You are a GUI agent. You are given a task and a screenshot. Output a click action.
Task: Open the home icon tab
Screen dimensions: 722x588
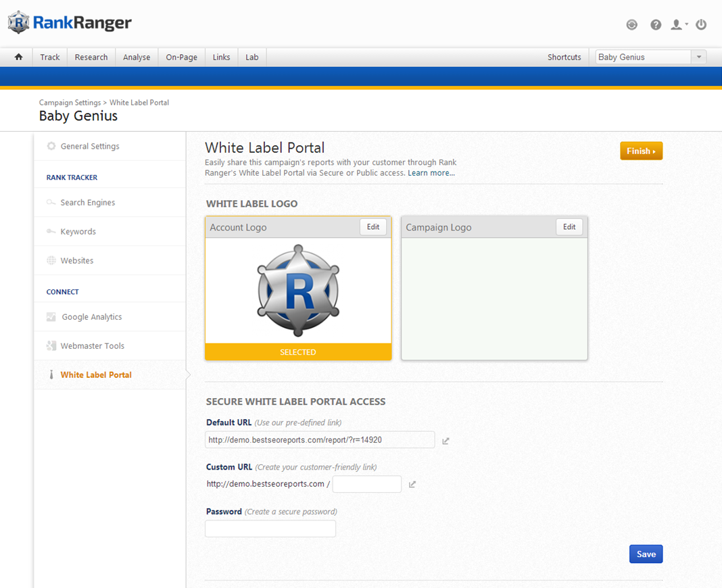click(x=18, y=57)
